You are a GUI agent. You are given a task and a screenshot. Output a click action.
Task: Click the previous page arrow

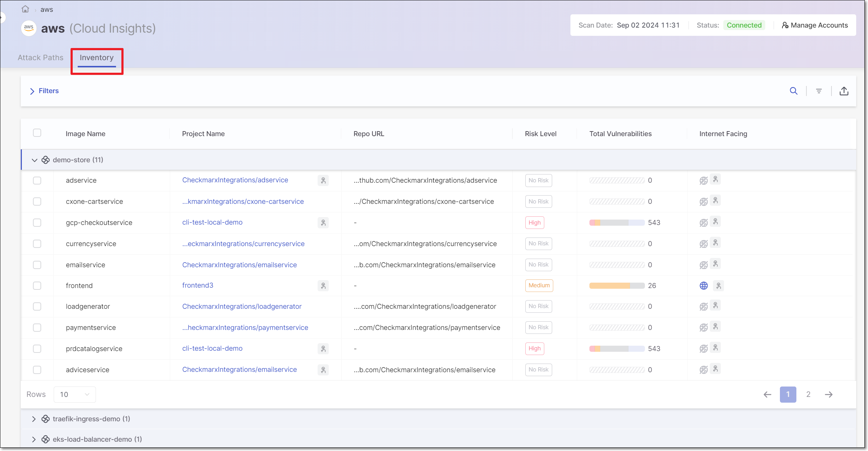(767, 394)
